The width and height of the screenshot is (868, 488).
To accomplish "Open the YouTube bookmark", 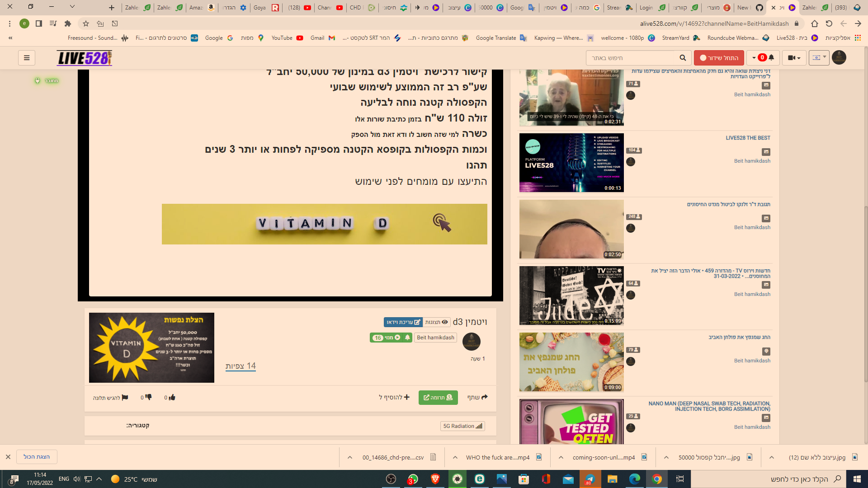I will 288,38.
